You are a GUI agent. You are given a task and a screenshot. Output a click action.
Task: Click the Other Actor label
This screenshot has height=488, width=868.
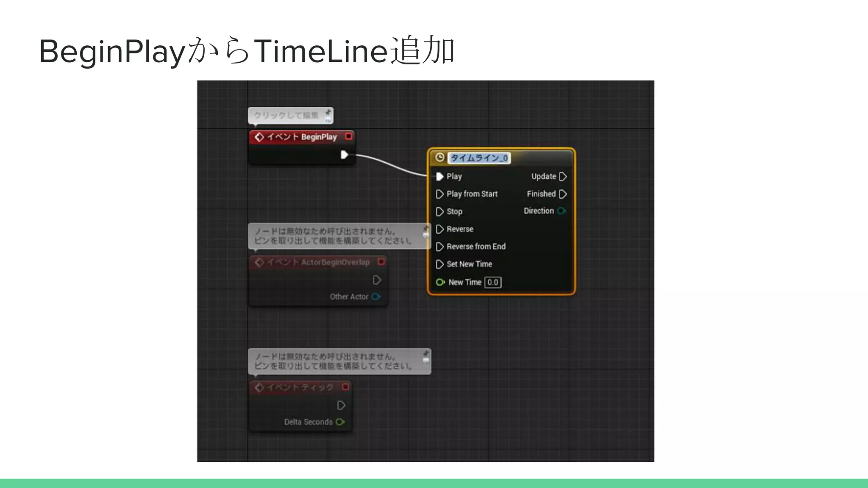[349, 297]
